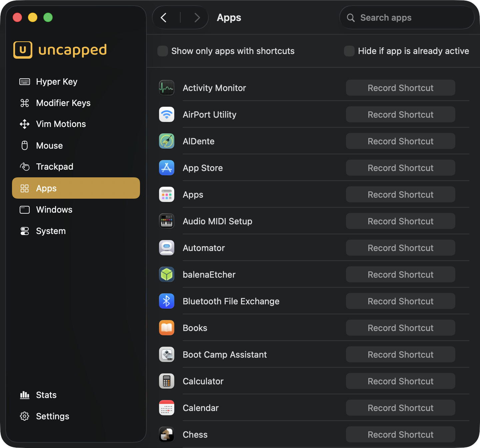Click the Audio MIDI Setup icon
The image size is (480, 448).
tap(167, 221)
